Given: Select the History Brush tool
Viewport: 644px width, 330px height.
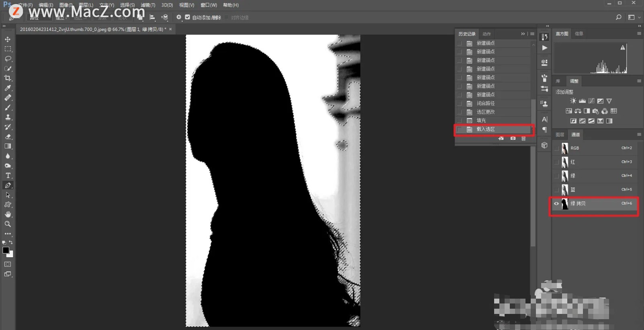Looking at the screenshot, I should (8, 127).
